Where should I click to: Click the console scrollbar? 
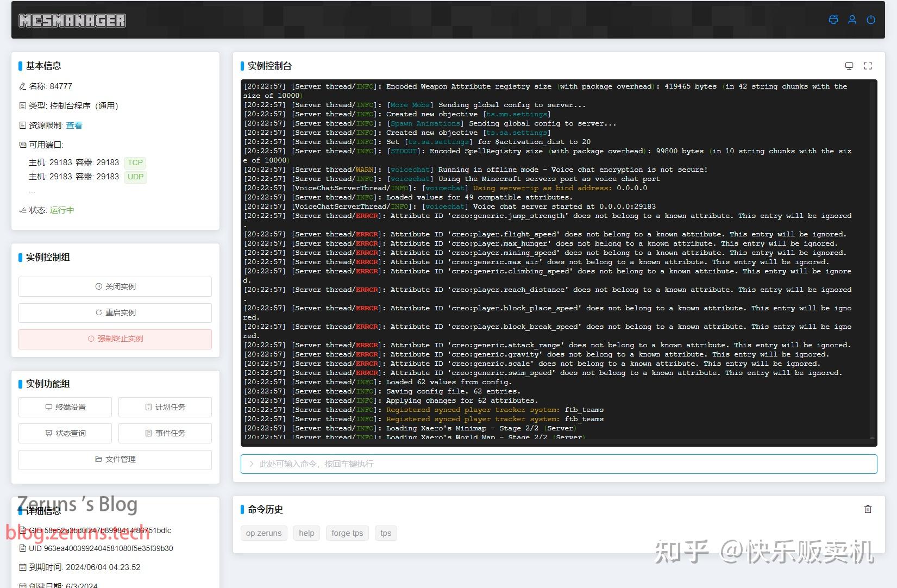click(x=873, y=261)
